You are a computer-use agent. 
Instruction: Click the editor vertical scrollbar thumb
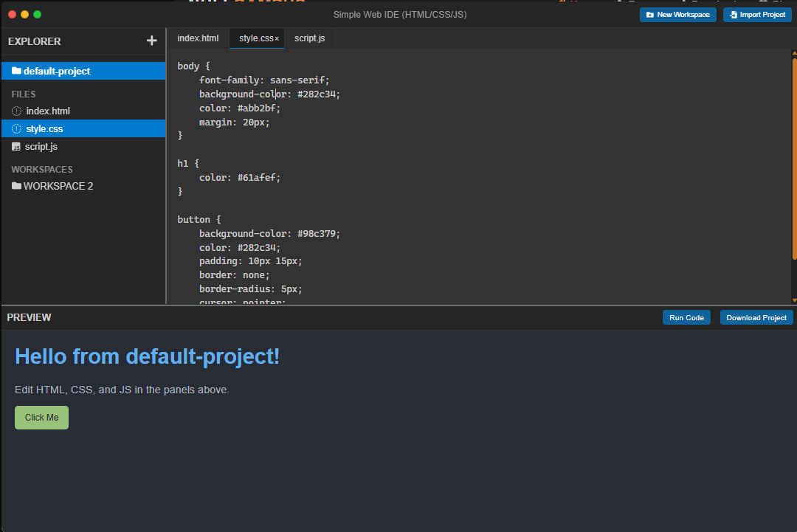tap(795, 159)
